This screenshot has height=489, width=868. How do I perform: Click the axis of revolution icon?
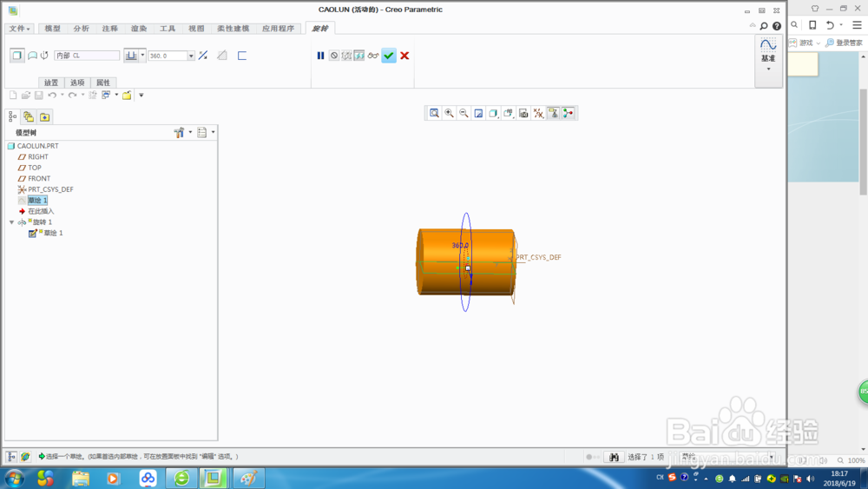45,56
